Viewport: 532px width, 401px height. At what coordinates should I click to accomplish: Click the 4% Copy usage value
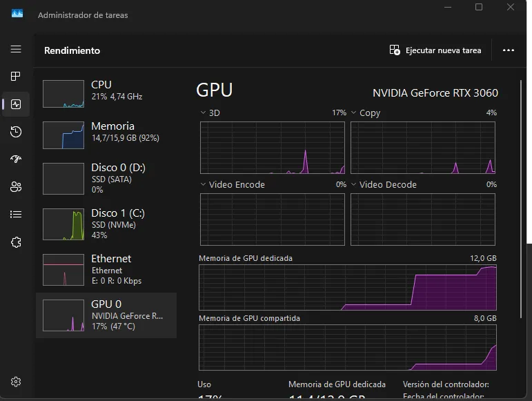(x=491, y=113)
